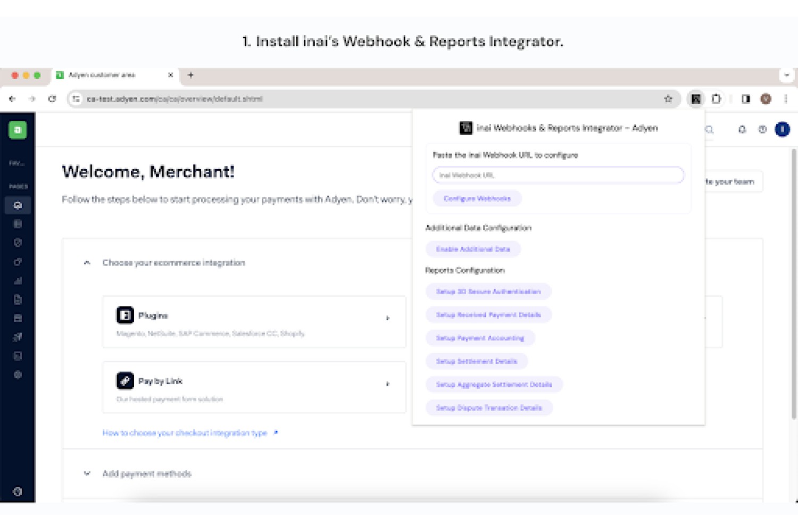798x532 pixels.
Task: Click the 'Additional Data Configuration' label
Action: coord(478,228)
